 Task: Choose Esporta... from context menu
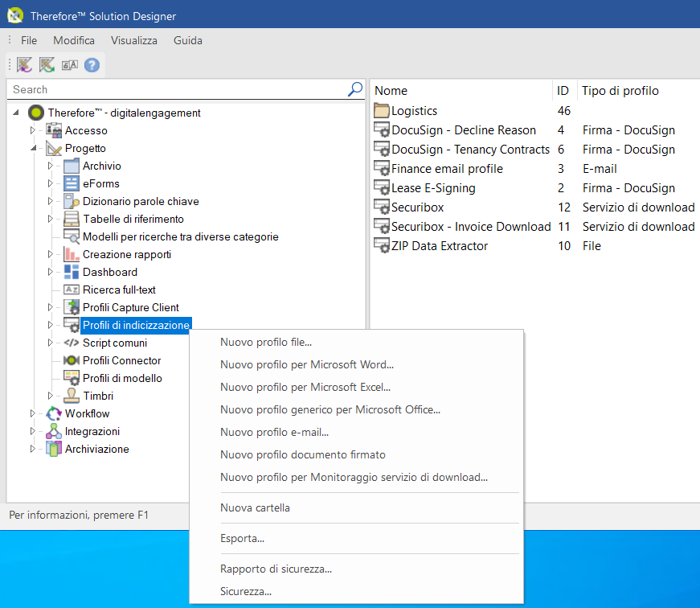coord(356,538)
